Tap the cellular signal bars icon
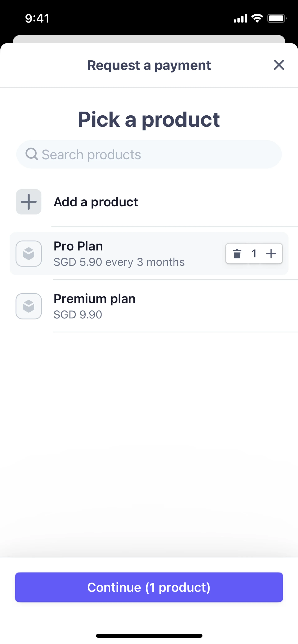Viewport: 298px width, 644px height. [x=240, y=18]
